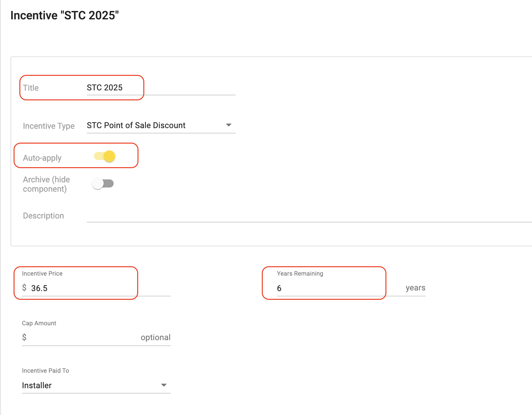Click the Auto-apply label
The width and height of the screenshot is (532, 415).
pyautogui.click(x=42, y=158)
